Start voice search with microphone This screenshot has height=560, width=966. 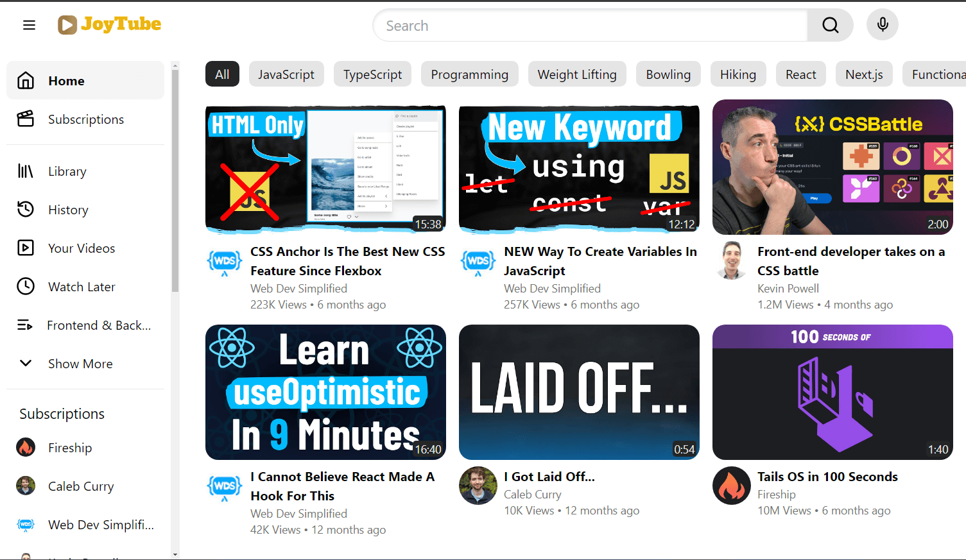883,25
